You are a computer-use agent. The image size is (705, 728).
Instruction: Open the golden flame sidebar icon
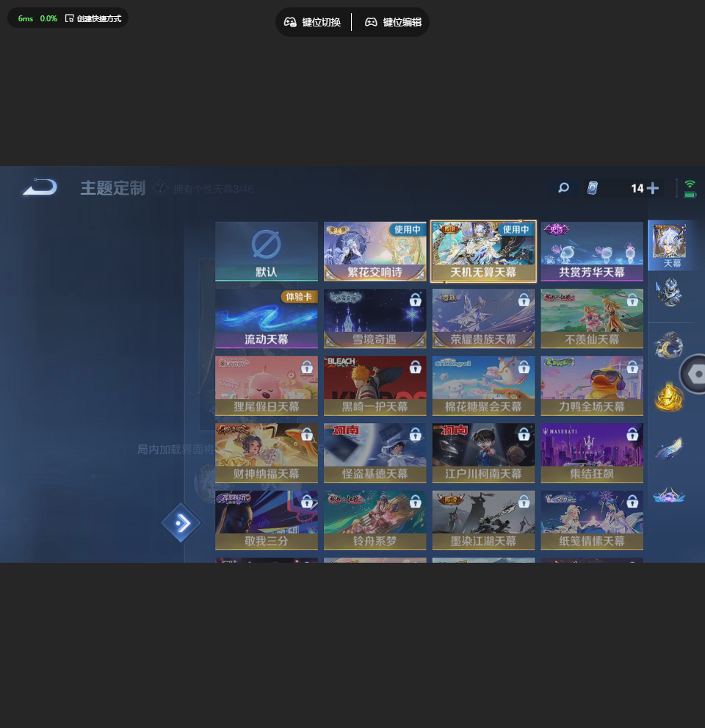pos(669,397)
